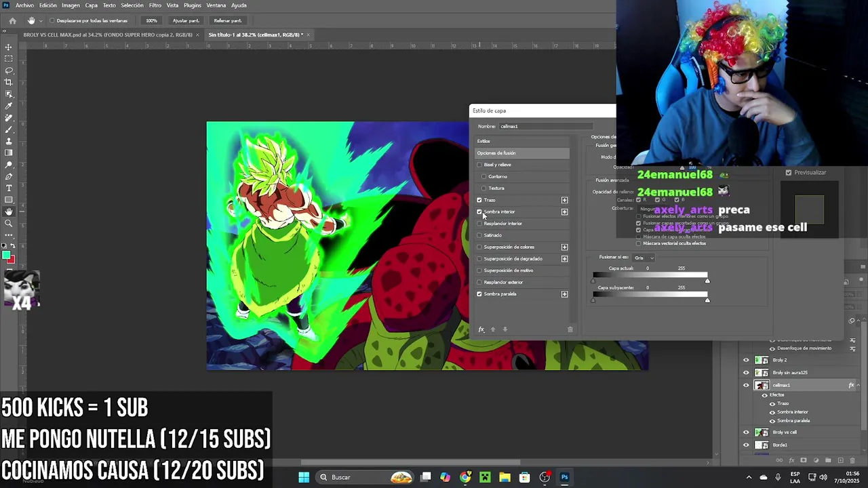Click the foreground color swatch
Image resolution: width=868 pixels, height=488 pixels.
tap(6, 256)
